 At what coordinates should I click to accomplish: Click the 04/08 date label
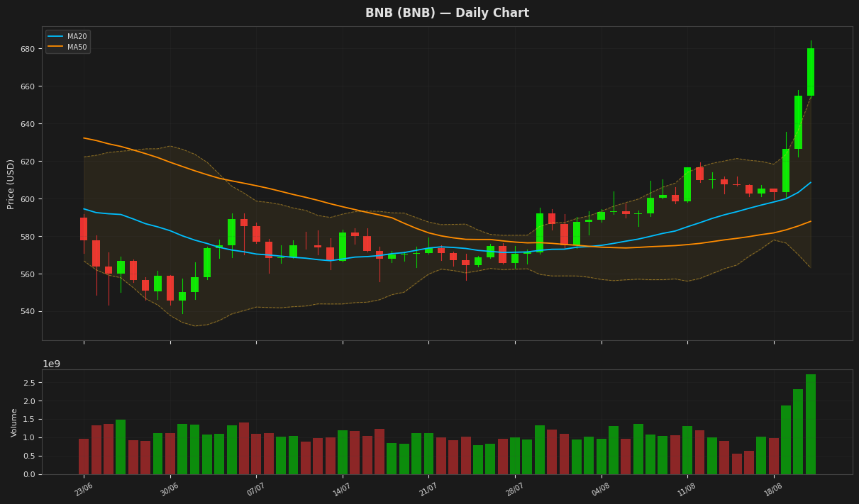coord(601,489)
